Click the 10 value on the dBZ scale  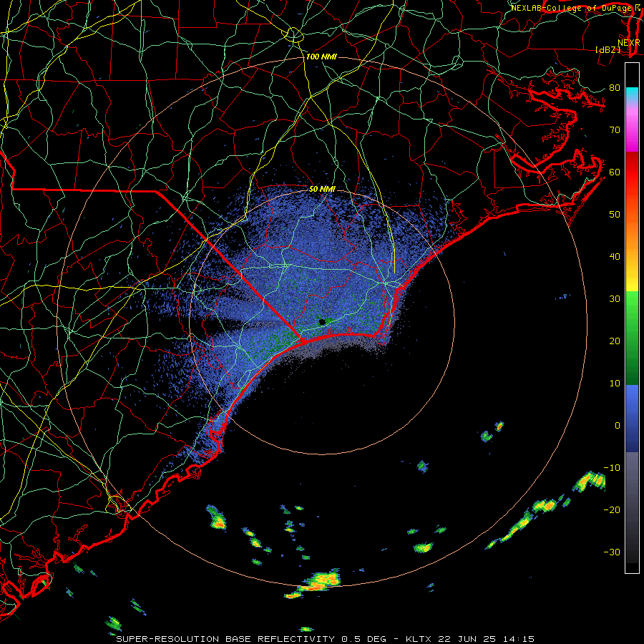(615, 384)
